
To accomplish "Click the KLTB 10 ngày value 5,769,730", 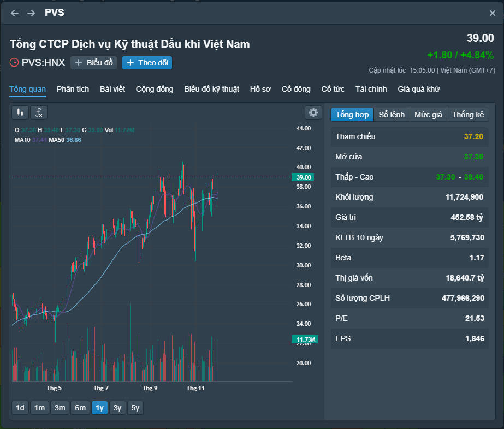I will pyautogui.click(x=467, y=237).
